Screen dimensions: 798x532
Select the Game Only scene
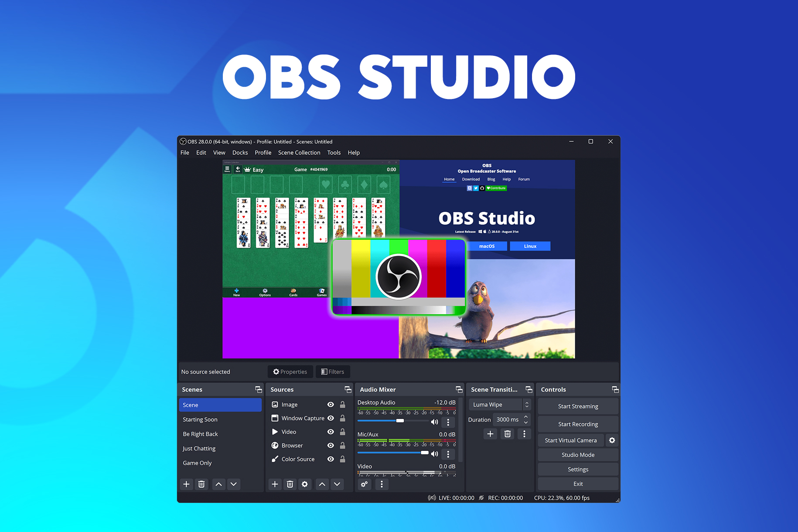point(220,463)
